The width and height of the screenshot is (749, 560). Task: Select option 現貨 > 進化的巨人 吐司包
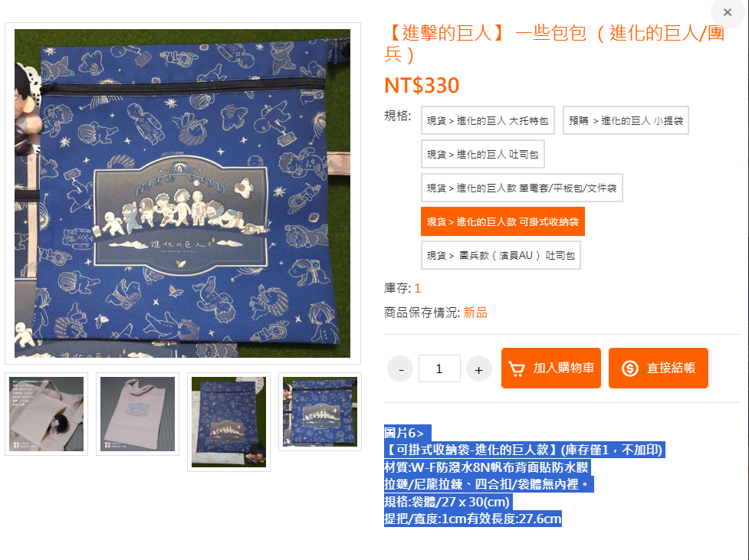(x=482, y=154)
